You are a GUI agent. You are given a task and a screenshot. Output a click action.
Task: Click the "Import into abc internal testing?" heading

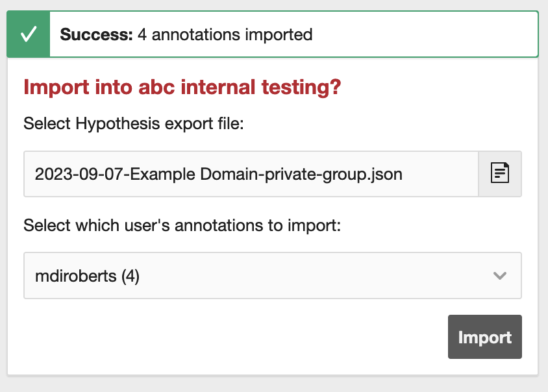click(x=182, y=88)
